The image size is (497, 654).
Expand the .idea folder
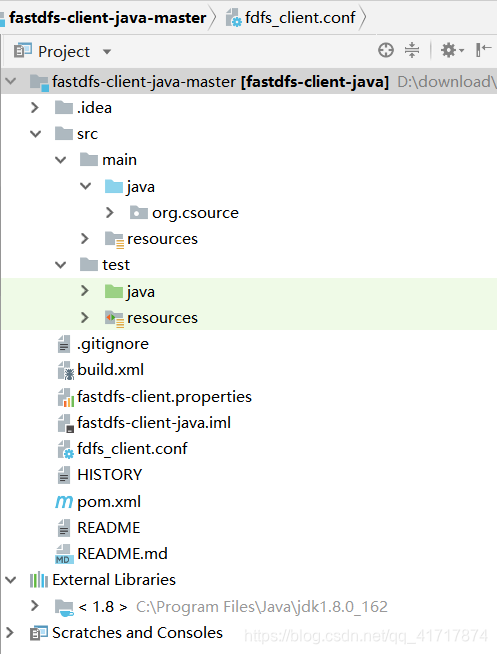[35, 108]
